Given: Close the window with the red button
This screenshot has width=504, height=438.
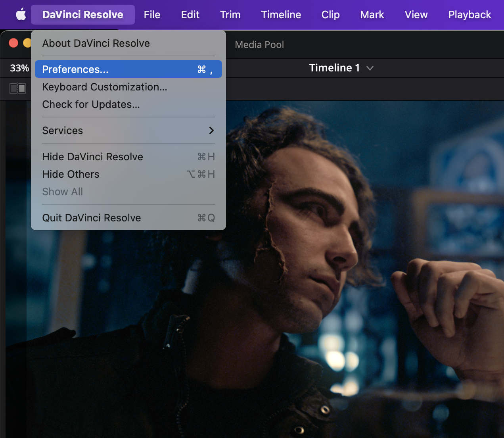Looking at the screenshot, I should (x=13, y=43).
